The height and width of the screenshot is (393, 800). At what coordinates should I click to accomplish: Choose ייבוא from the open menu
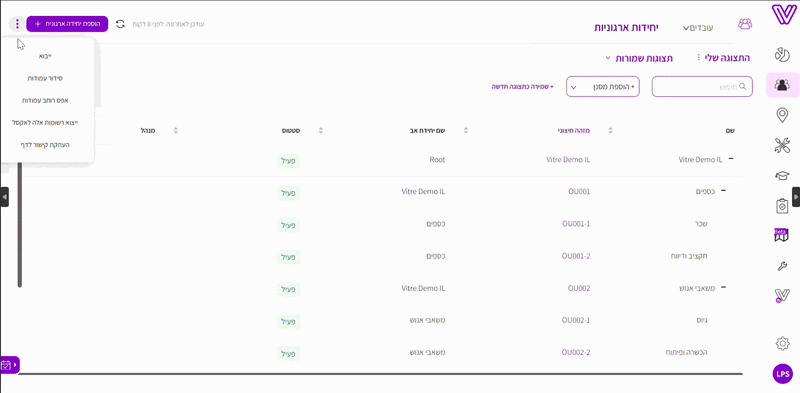click(45, 56)
